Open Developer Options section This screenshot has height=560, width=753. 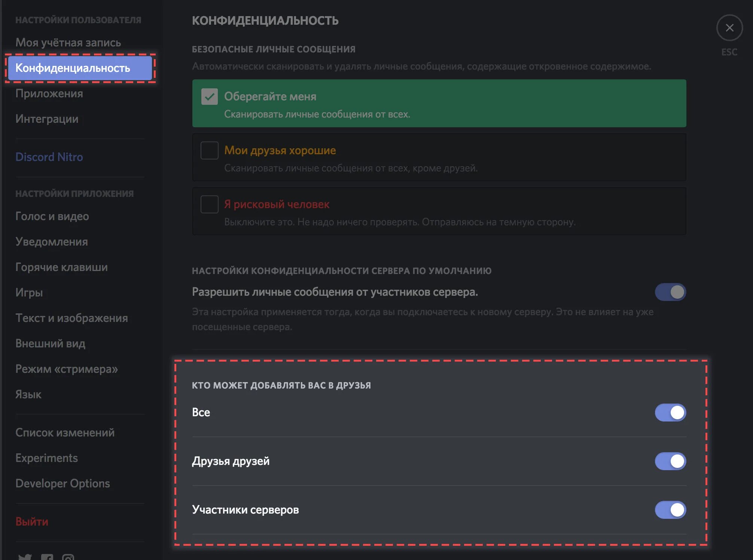[63, 484]
